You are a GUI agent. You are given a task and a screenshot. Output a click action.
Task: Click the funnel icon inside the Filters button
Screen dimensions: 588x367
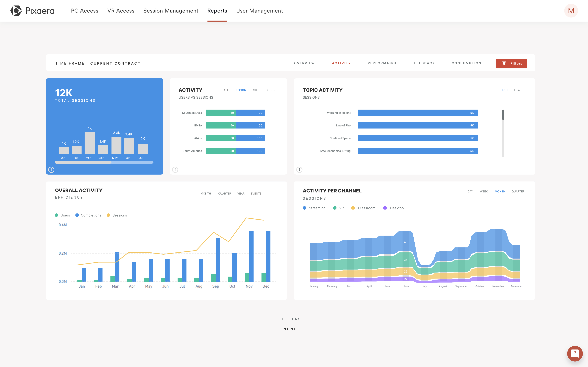coord(504,63)
